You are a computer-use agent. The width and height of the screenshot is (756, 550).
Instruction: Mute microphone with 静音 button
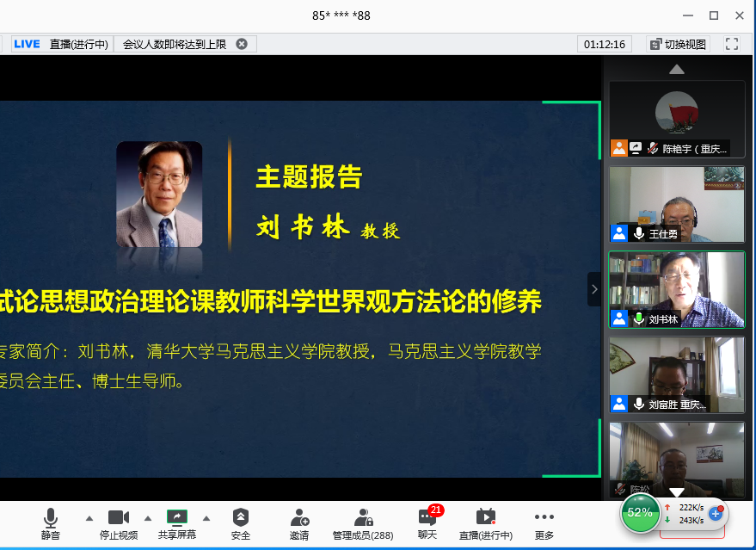(x=51, y=523)
